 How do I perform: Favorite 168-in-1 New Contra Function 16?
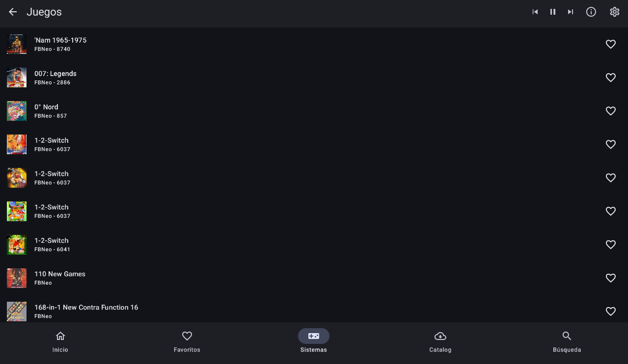tap(611, 312)
